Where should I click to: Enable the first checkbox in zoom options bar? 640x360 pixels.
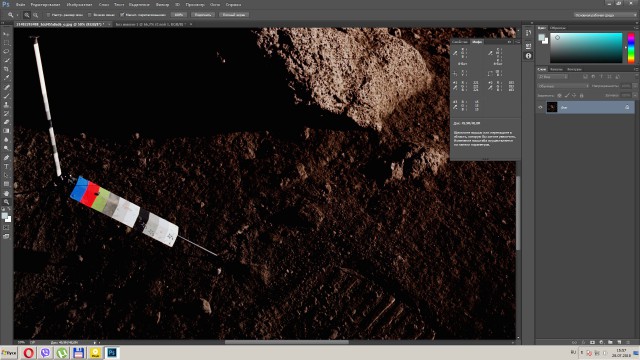click(x=48, y=15)
